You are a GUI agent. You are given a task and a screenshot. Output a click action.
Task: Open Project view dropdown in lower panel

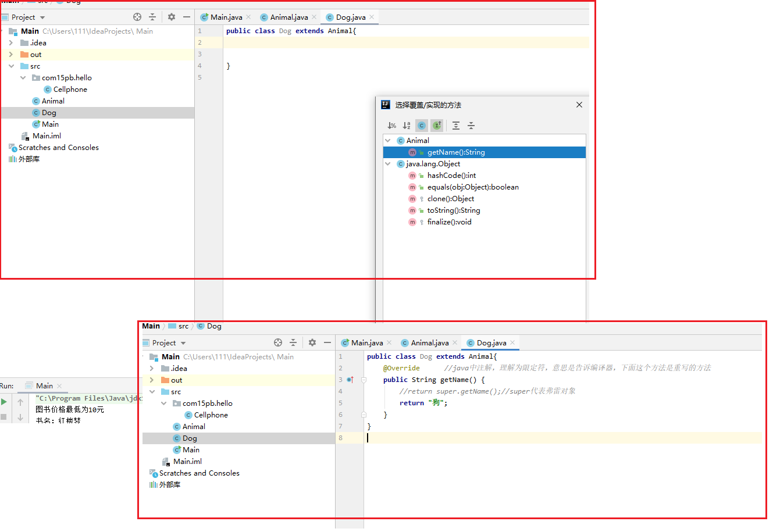click(183, 343)
